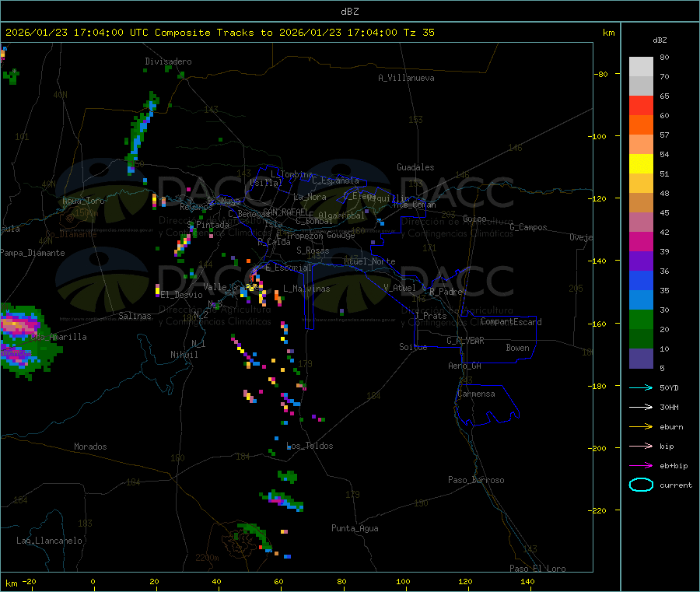Click the 30HM white arrow legend icon
700x592 pixels.
click(641, 407)
